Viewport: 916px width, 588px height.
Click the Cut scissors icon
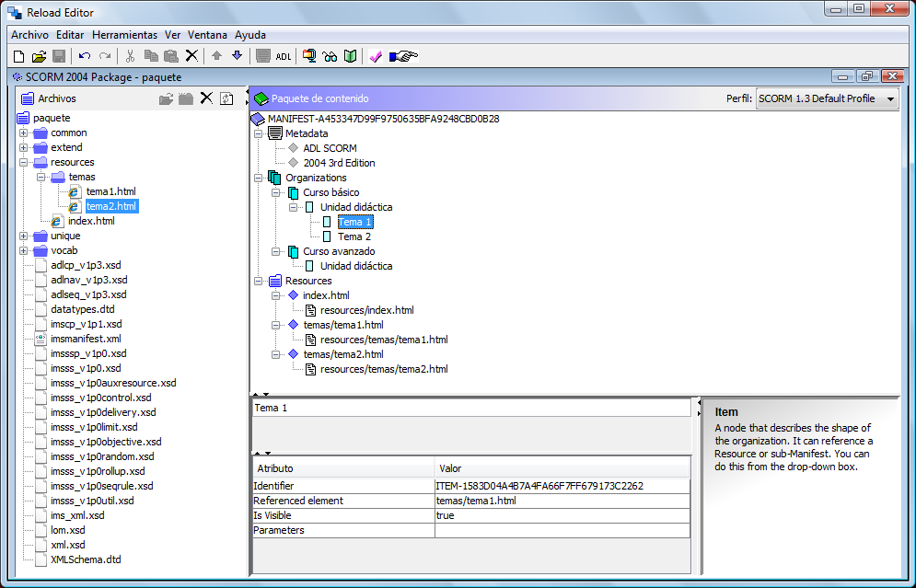[x=131, y=56]
